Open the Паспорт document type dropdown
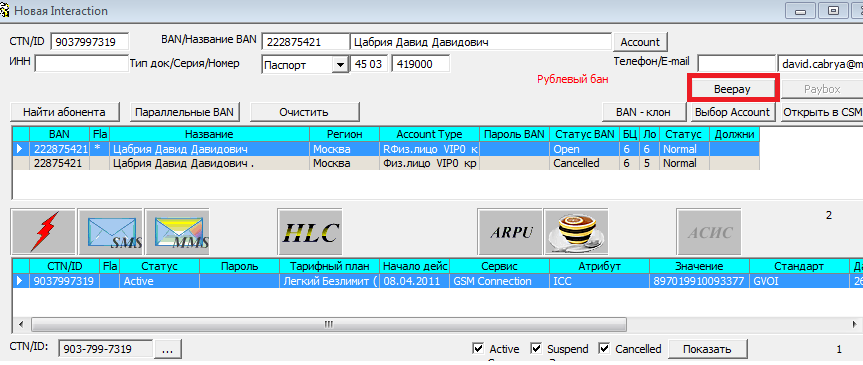 click(x=339, y=65)
